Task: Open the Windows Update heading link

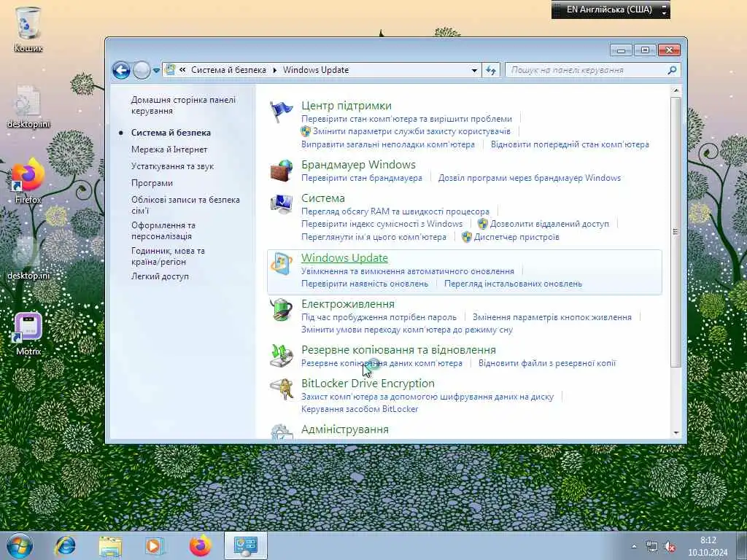Action: pyautogui.click(x=344, y=257)
